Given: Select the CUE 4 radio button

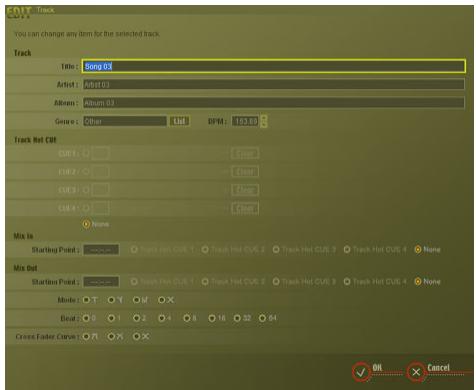Looking at the screenshot, I should point(86,208).
